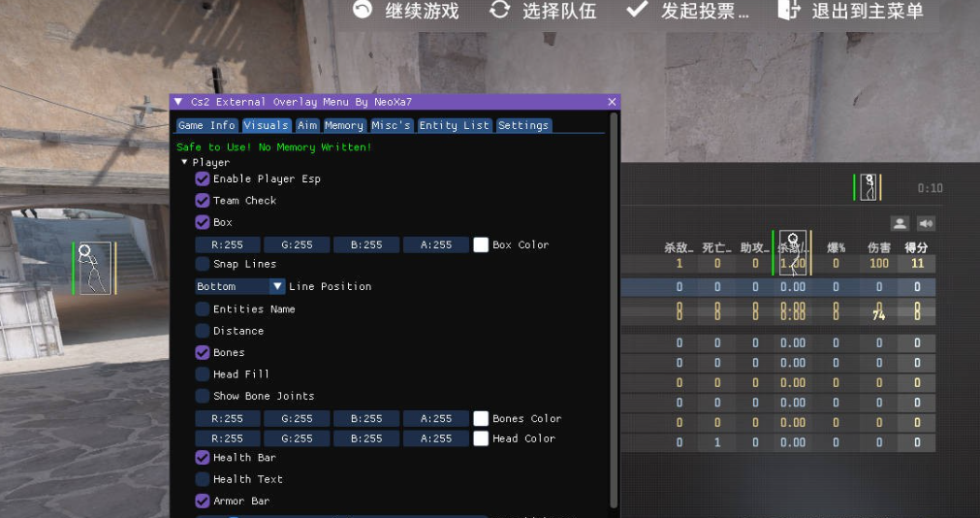Click the 助攻 assists column header

(x=755, y=247)
